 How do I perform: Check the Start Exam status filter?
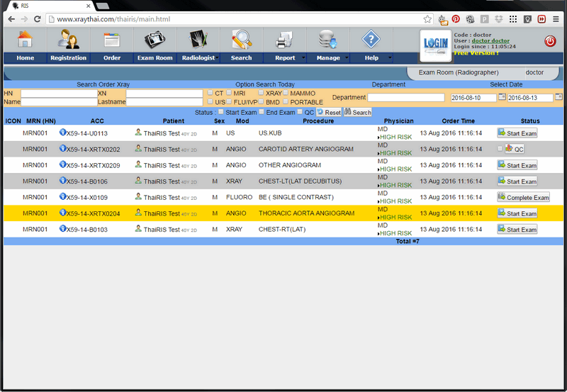point(221,112)
